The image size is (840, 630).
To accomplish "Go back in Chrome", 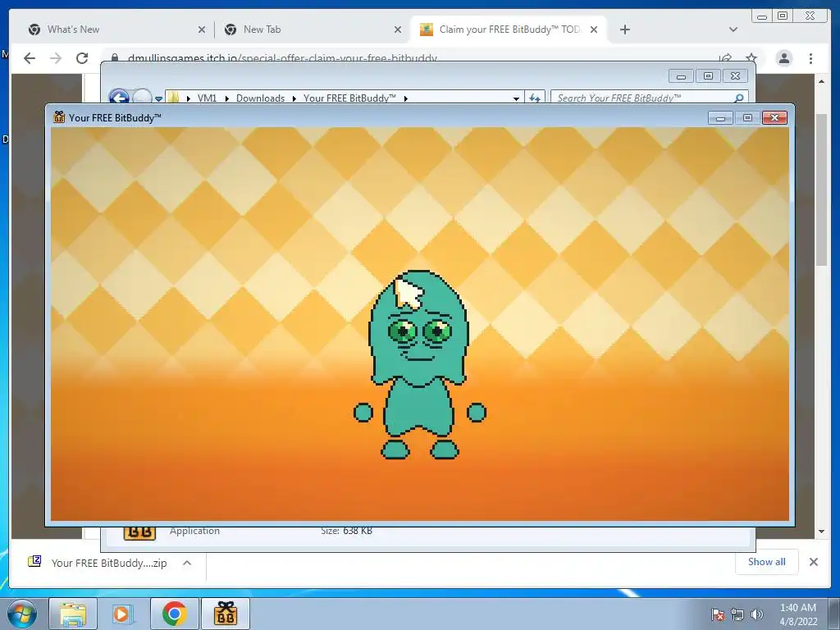I will 30,58.
